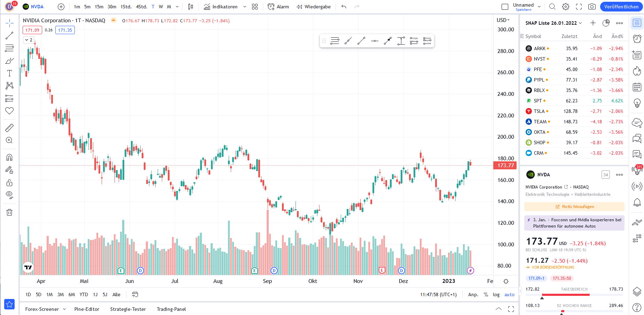Open the Strategie-Tester tab
This screenshot has width=644, height=315.
tap(128, 309)
